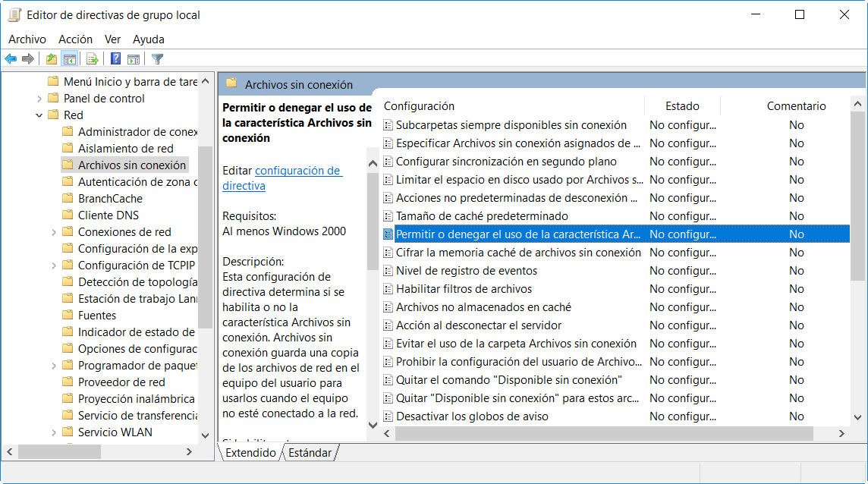Switch to the Estándar tab
This screenshot has height=484, width=868.
click(310, 452)
